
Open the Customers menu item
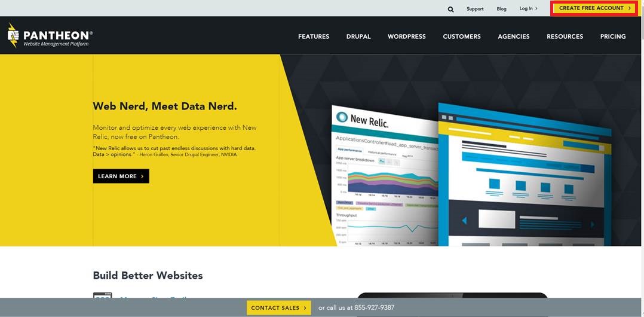pos(462,36)
